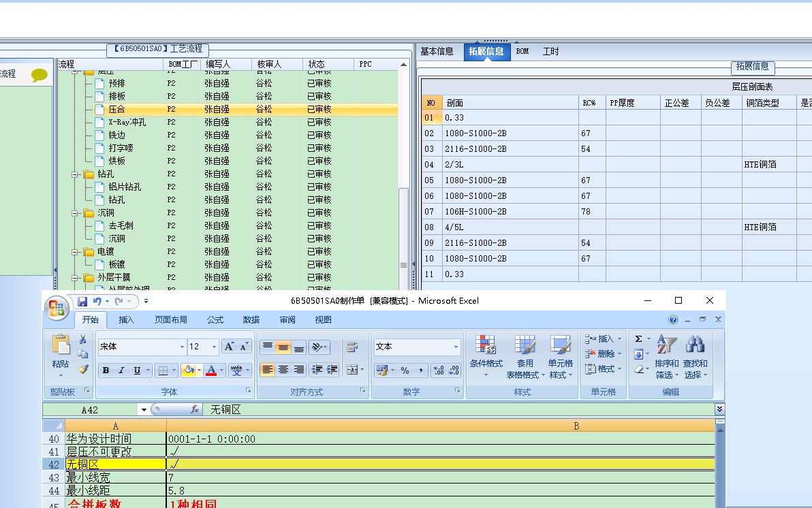Open the BOM tab
812x508 pixels.
click(522, 51)
